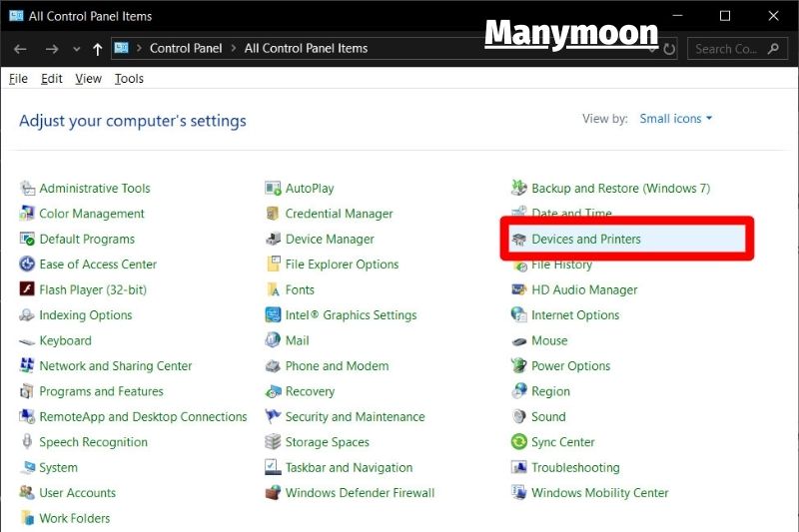Image resolution: width=799 pixels, height=532 pixels.
Task: Open the System icon
Action: click(27, 467)
